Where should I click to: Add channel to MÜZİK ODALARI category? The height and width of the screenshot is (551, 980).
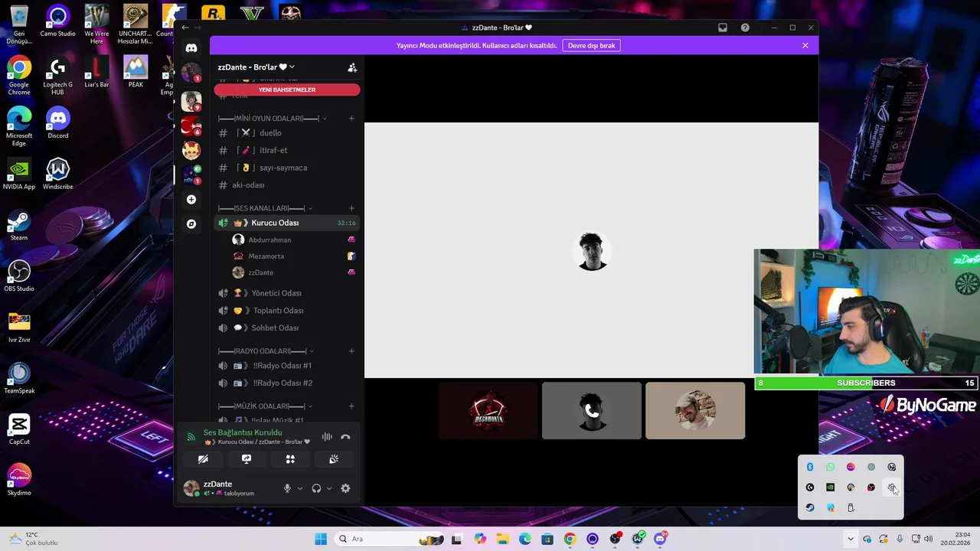tap(351, 406)
